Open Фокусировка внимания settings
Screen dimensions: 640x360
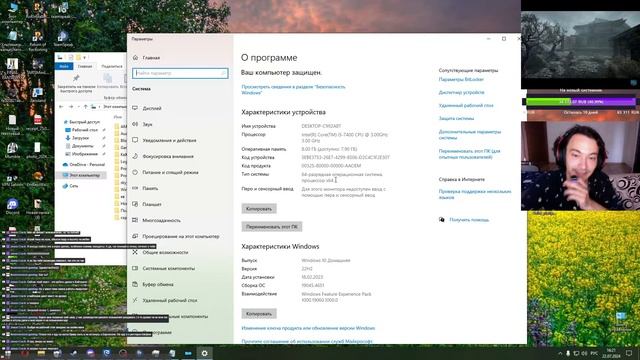coord(163,156)
